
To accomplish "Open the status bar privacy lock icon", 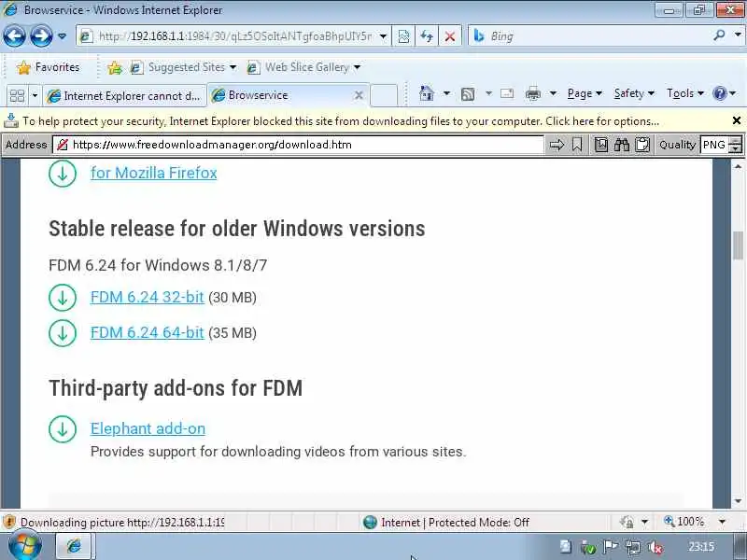I will [627, 523].
